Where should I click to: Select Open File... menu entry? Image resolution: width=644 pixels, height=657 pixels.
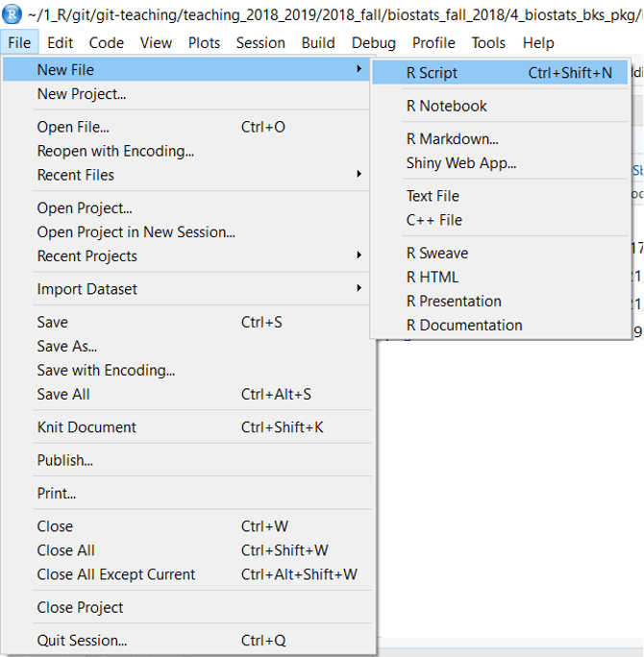pyautogui.click(x=186, y=127)
